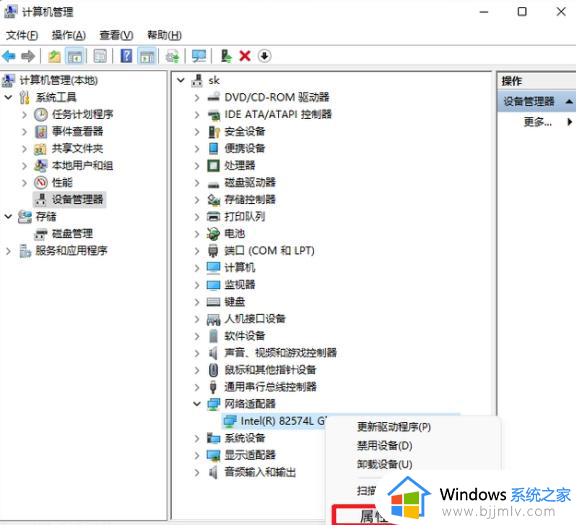
Task: Select 安全设备 category
Action: click(x=245, y=131)
